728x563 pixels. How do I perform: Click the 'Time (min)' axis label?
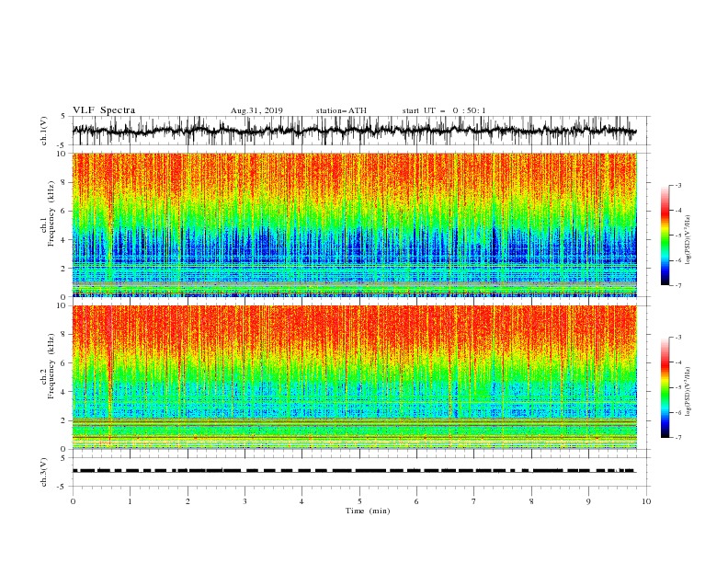click(x=368, y=511)
